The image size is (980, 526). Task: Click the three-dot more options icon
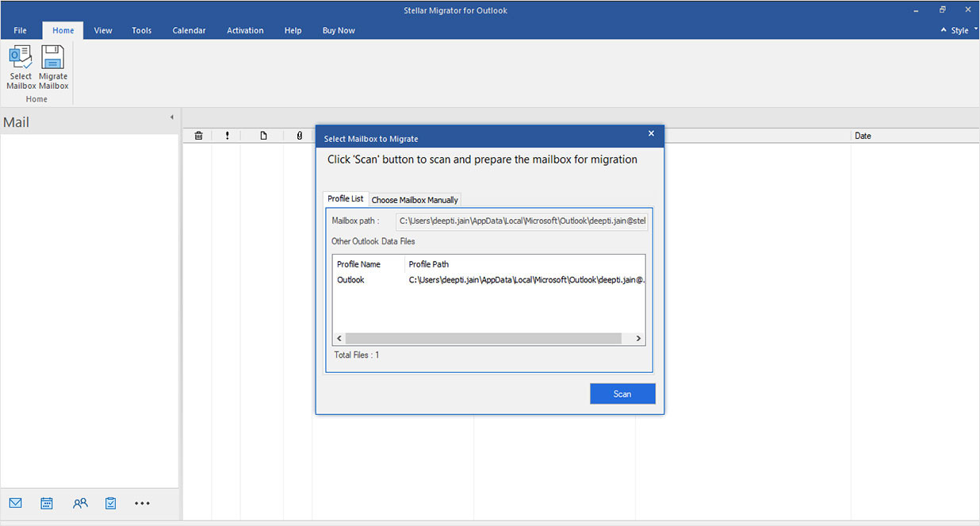[142, 503]
